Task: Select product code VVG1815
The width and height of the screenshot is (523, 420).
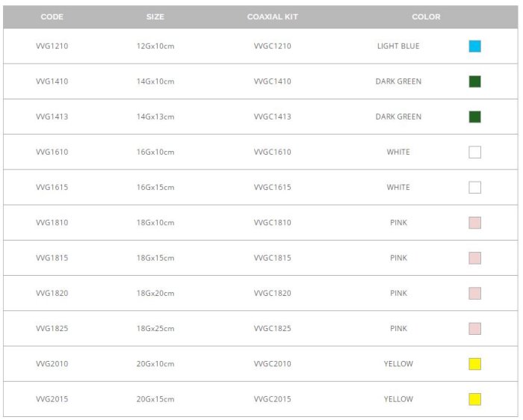Action: click(x=52, y=258)
